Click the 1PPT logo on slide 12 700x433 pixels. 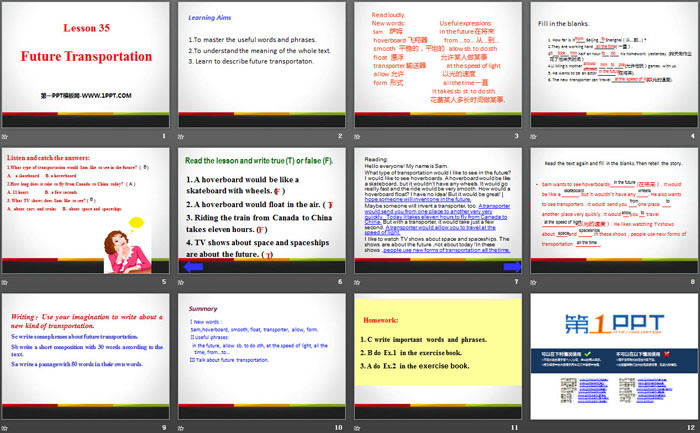pos(613,323)
